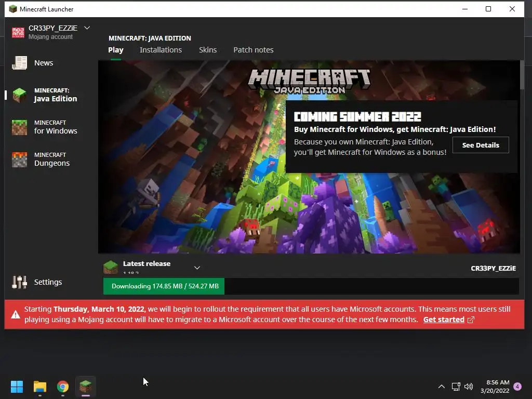Viewport: 532px width, 399px height.
Task: Open the Minecraft Dungeons icon
Action: (x=19, y=159)
